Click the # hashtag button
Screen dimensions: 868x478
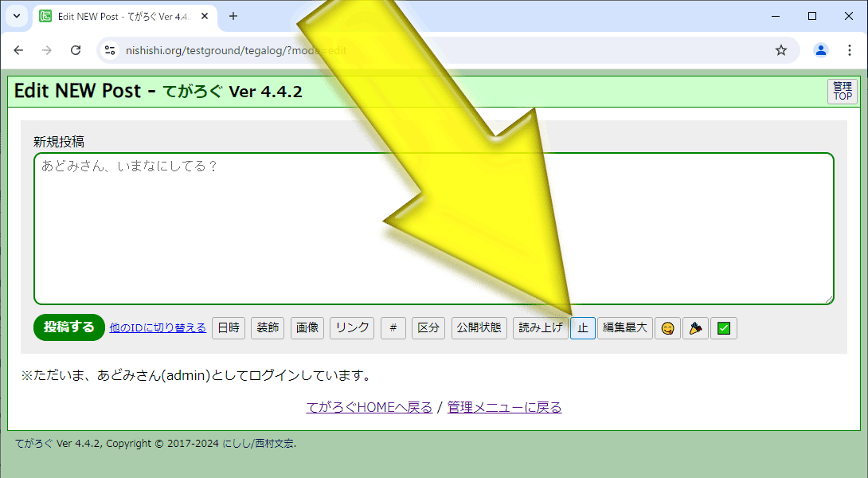393,328
